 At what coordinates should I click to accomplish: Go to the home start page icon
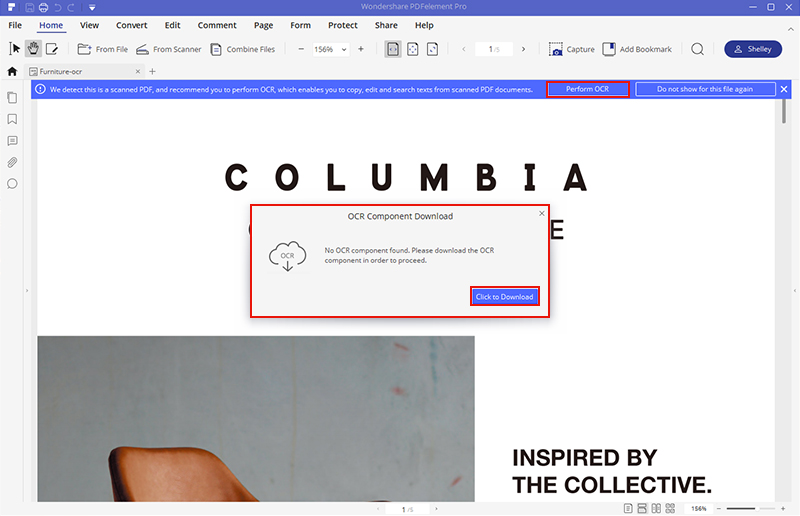[x=12, y=71]
